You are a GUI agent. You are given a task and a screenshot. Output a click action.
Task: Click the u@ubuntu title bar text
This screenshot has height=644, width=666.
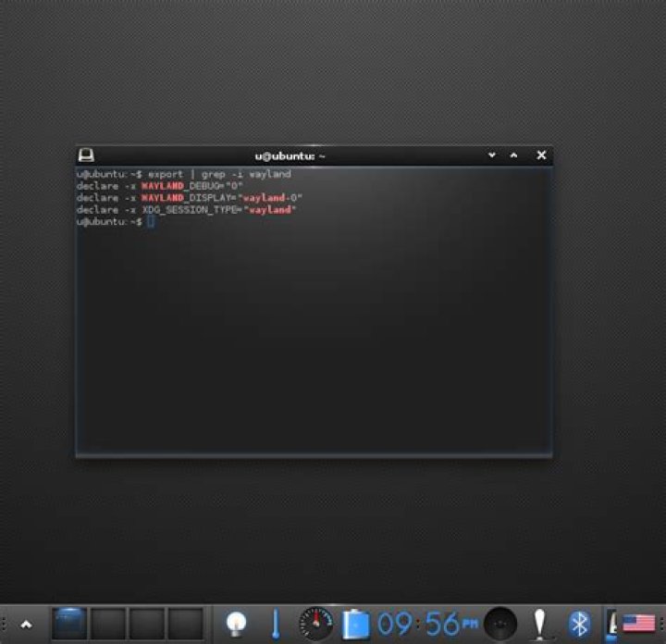[290, 156]
